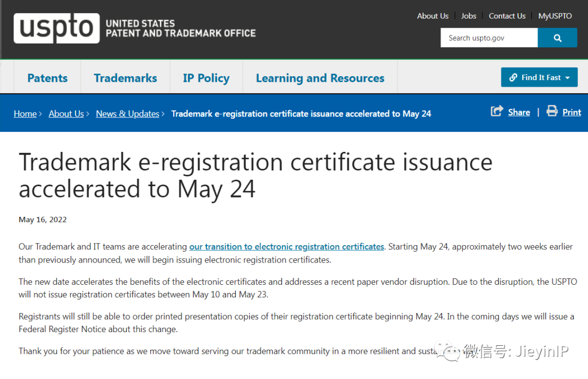Click the About Us breadcrumb link
Screen dimensions: 588x379
(66, 114)
